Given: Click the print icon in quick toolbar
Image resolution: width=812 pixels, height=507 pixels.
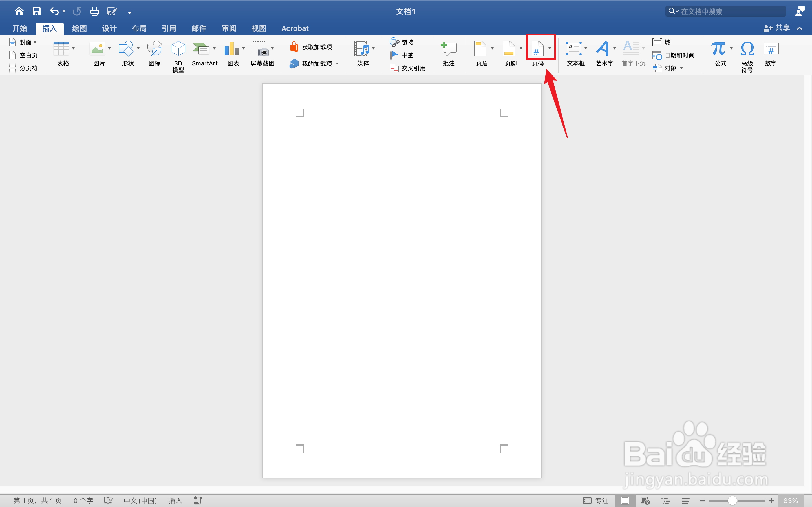Looking at the screenshot, I should pyautogui.click(x=95, y=11).
